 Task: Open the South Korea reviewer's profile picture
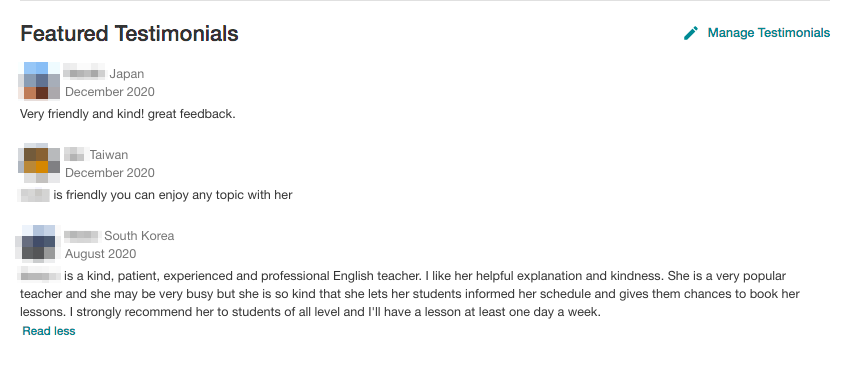37,243
